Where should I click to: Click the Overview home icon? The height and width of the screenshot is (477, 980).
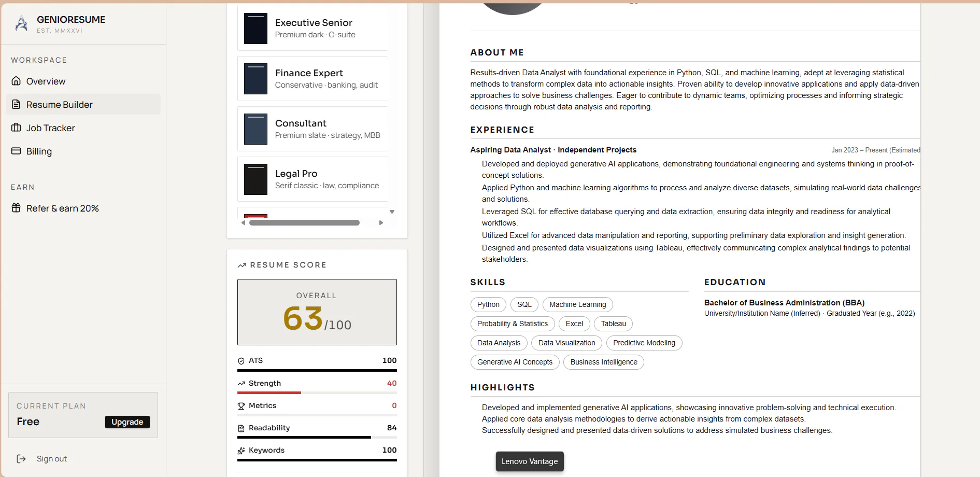(16, 81)
